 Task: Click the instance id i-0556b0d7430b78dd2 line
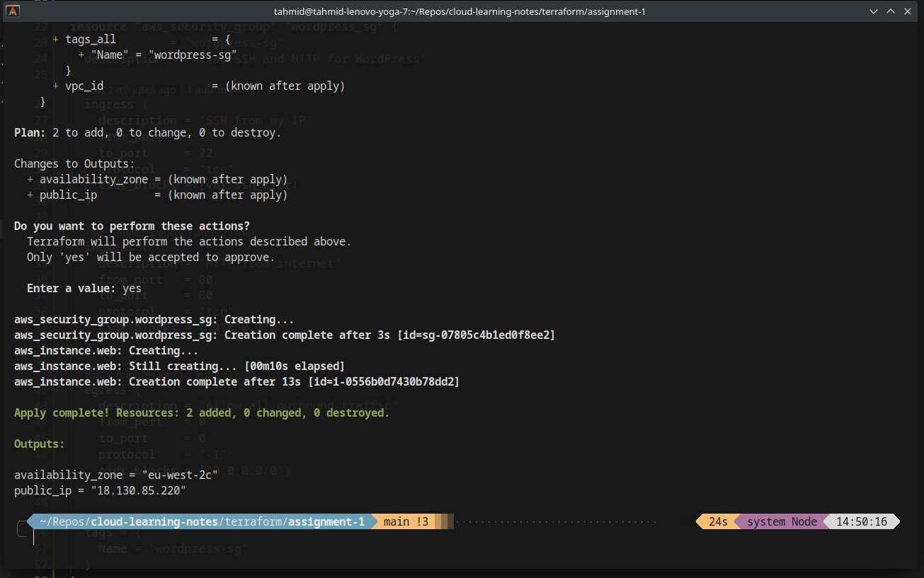click(x=236, y=381)
